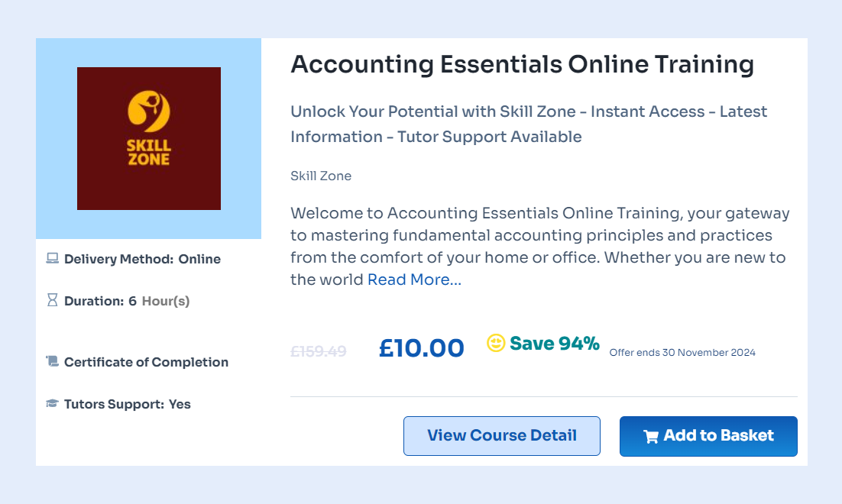Click the Tutors Support: Yes label
The image size is (842, 504).
pyautogui.click(x=127, y=404)
